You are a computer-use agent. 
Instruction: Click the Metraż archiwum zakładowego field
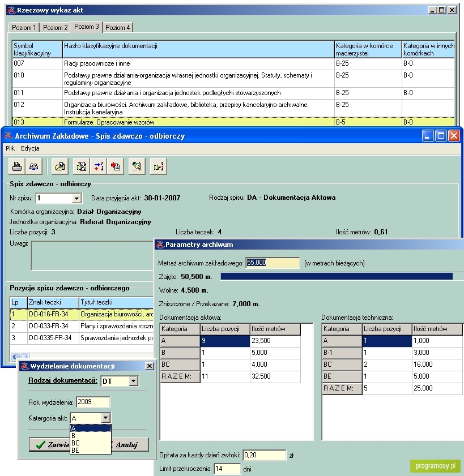click(x=273, y=263)
